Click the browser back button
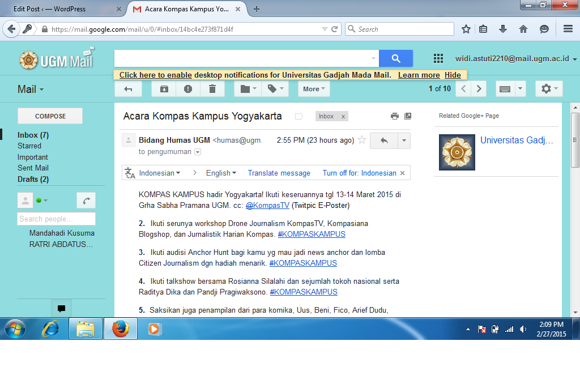 11,29
